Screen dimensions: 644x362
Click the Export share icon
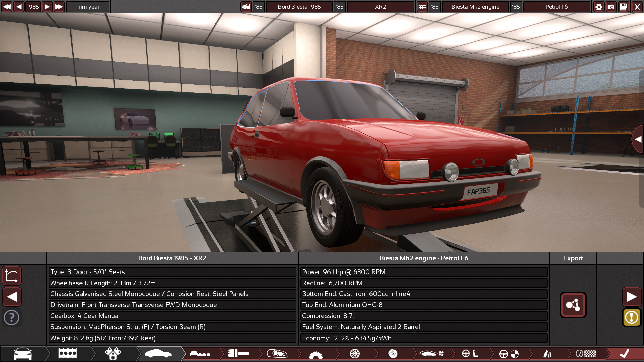(x=573, y=305)
